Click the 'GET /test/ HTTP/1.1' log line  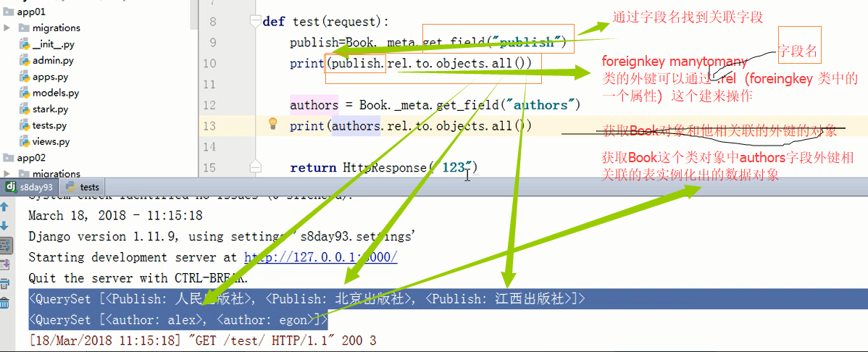pyautogui.click(x=203, y=340)
